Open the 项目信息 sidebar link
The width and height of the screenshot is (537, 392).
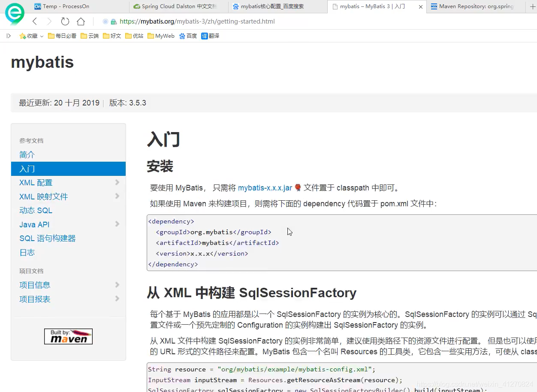pos(35,285)
